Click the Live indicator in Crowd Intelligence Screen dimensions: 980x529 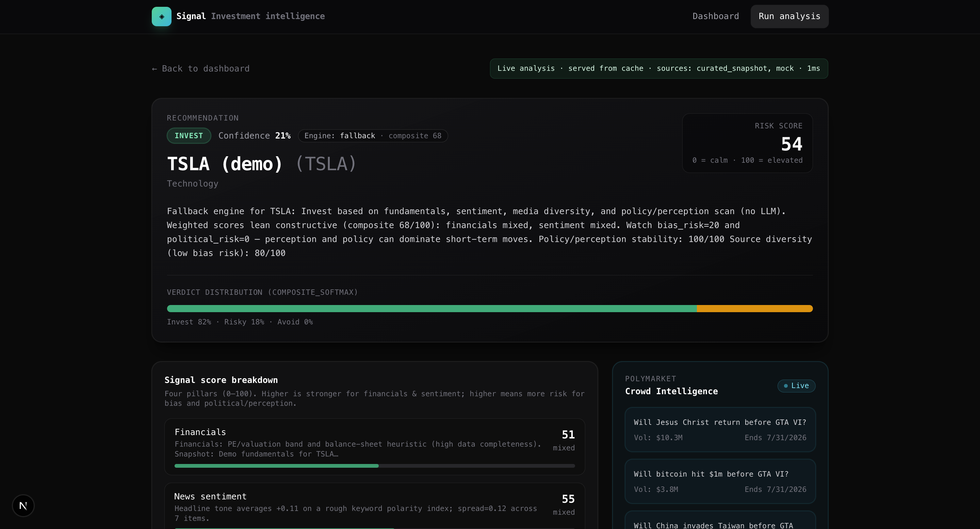click(796, 386)
